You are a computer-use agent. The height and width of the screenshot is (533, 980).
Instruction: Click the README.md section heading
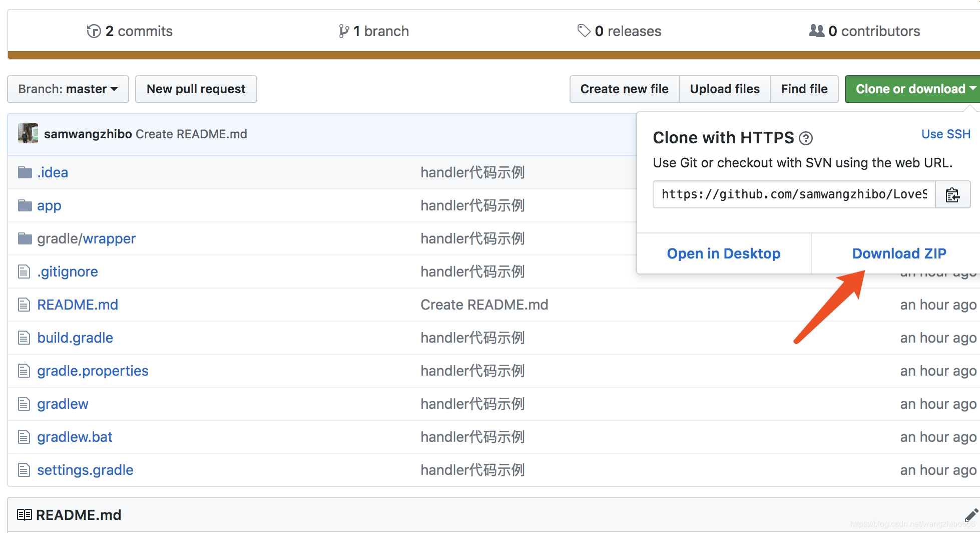[79, 515]
